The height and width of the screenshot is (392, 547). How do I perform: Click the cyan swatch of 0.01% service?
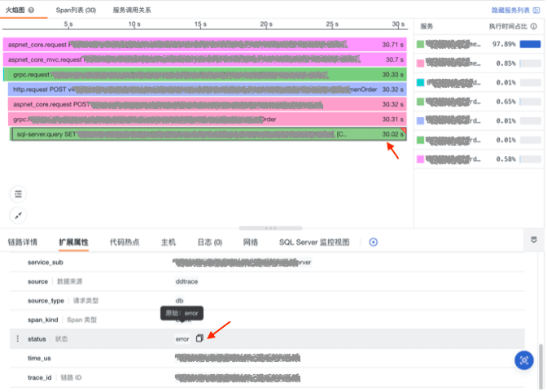[420, 83]
